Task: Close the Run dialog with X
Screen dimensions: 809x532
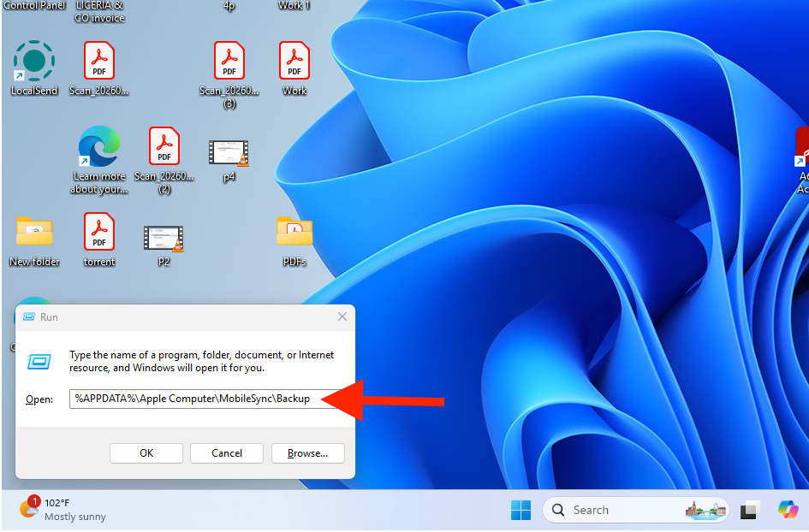Action: tap(342, 316)
